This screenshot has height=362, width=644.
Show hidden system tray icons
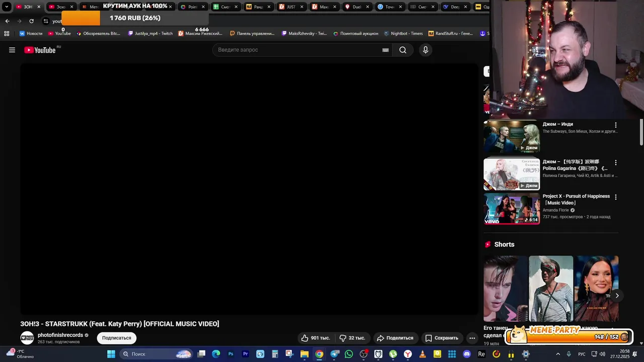click(x=557, y=354)
